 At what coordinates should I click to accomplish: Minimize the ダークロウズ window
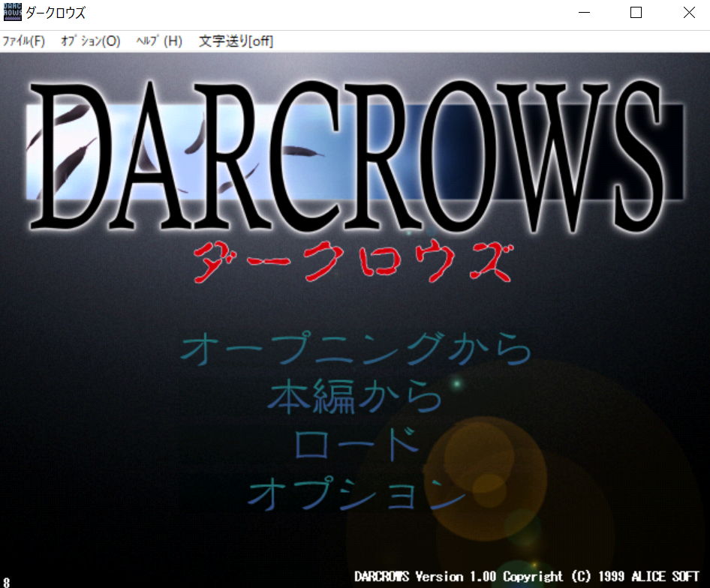[x=584, y=12]
